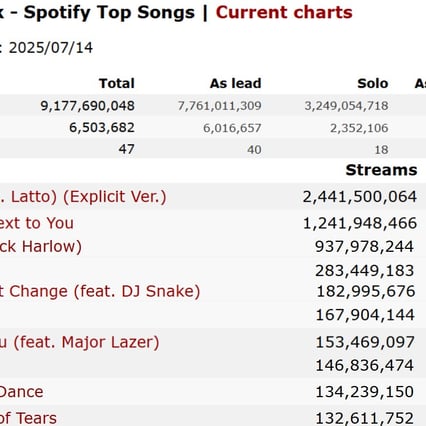Viewport: 426px width, 426px height.
Task: Select the date text 2025/07/14
Action: 51,48
